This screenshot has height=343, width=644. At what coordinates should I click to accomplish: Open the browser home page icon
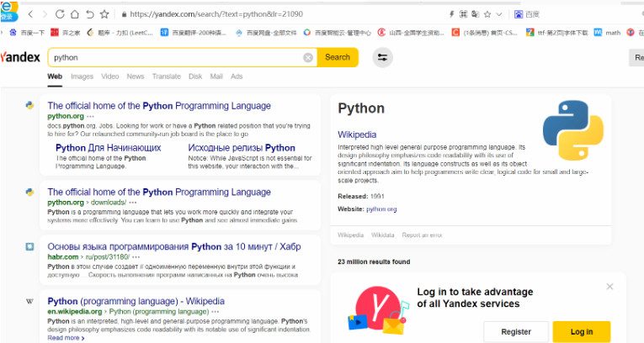click(x=75, y=14)
